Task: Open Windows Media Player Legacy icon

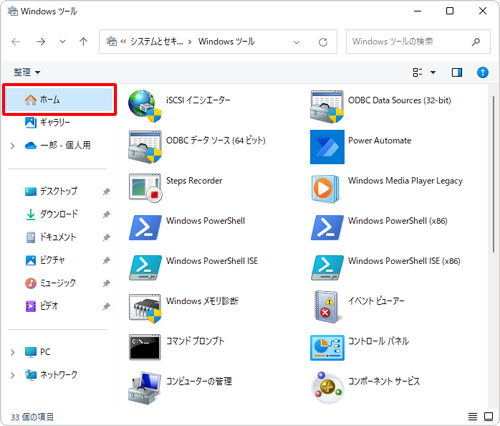Action: click(x=326, y=188)
